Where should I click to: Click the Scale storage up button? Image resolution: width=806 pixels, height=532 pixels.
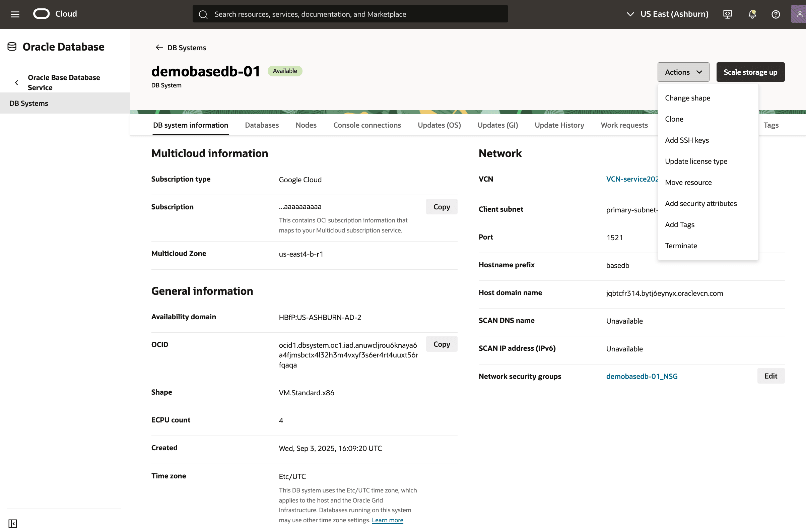(750, 72)
